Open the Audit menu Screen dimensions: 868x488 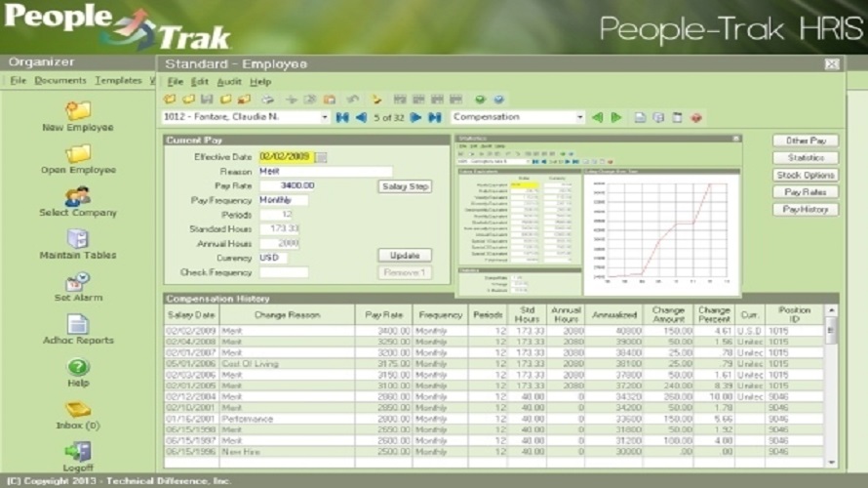(x=228, y=82)
